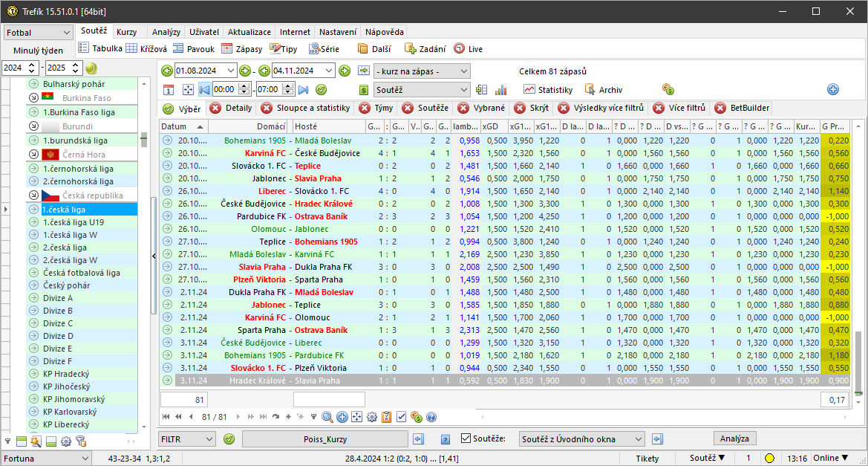Click the Minulý týden button
Viewport: 868px width, 466px height.
[38, 51]
